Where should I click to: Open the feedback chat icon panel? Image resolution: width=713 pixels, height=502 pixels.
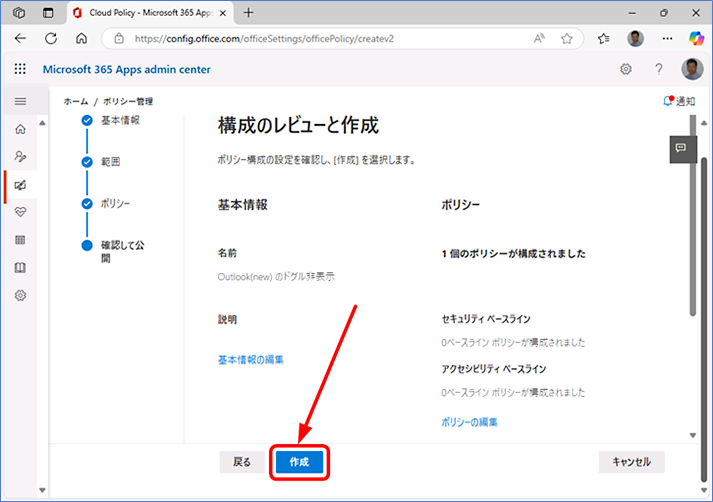click(681, 148)
